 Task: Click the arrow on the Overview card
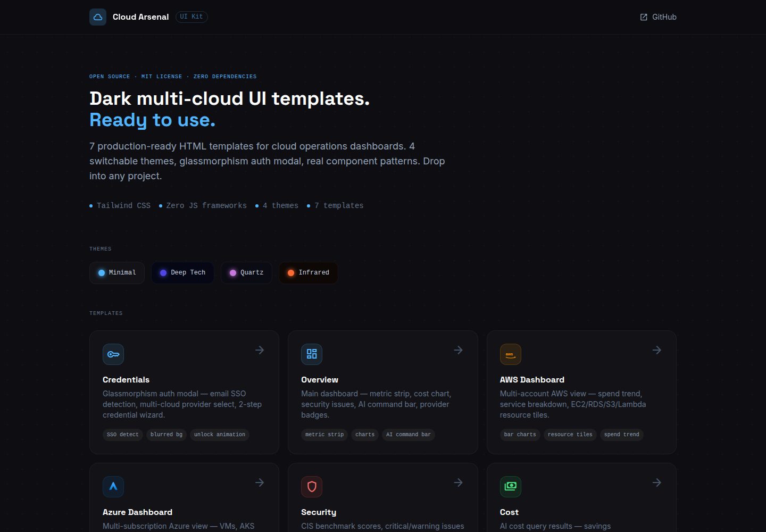[458, 350]
